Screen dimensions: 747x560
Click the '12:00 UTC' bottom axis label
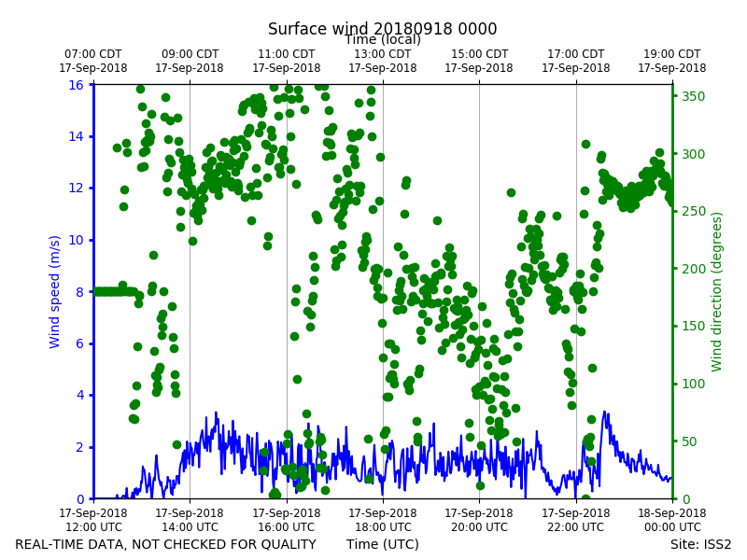93,527
